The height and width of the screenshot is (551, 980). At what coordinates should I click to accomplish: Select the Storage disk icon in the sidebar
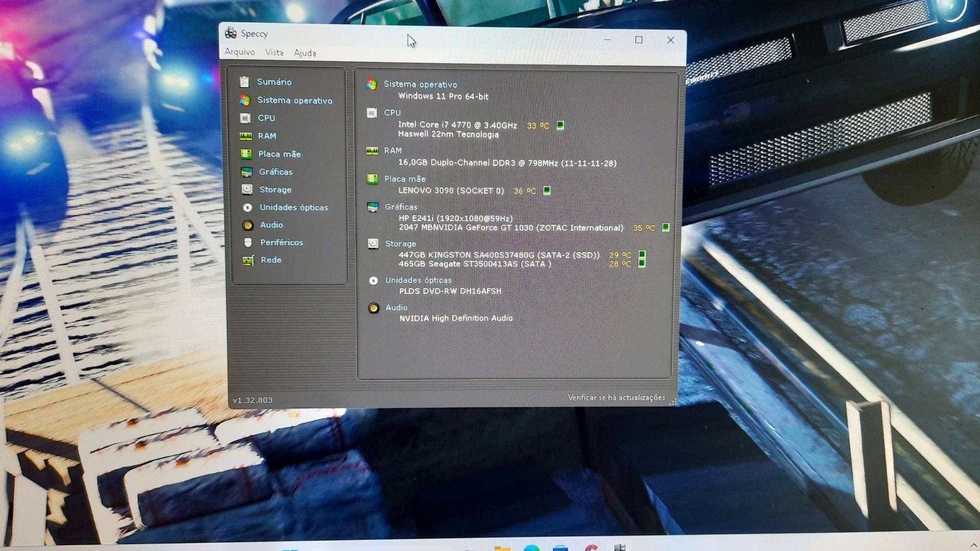247,190
